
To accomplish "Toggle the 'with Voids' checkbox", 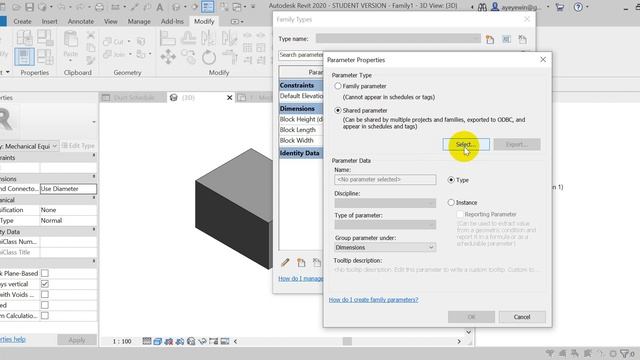I will tap(45, 294).
